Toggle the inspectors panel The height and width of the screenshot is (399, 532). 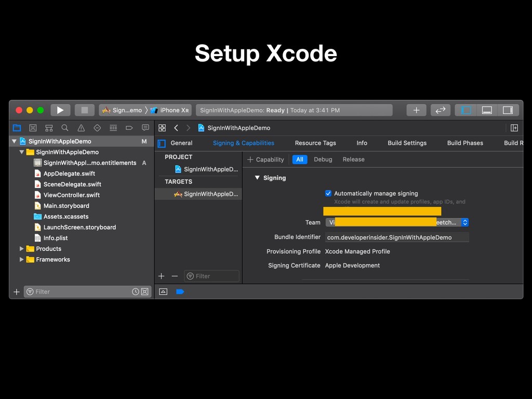pyautogui.click(x=508, y=110)
